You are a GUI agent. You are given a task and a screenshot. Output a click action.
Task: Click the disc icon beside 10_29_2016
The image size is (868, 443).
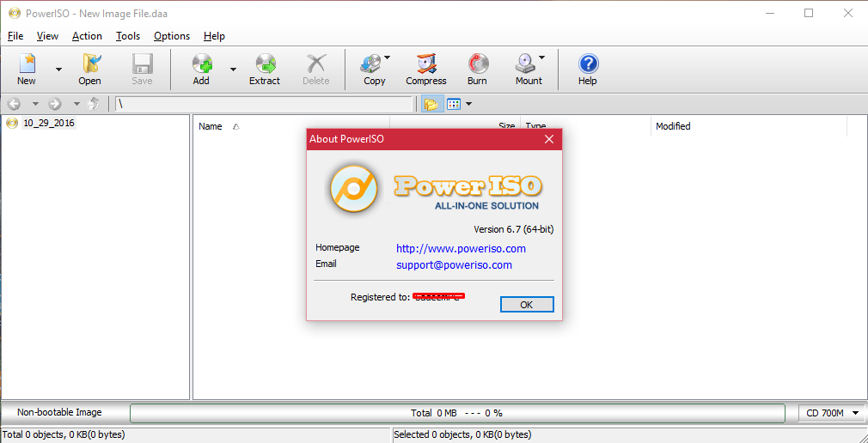(12, 124)
